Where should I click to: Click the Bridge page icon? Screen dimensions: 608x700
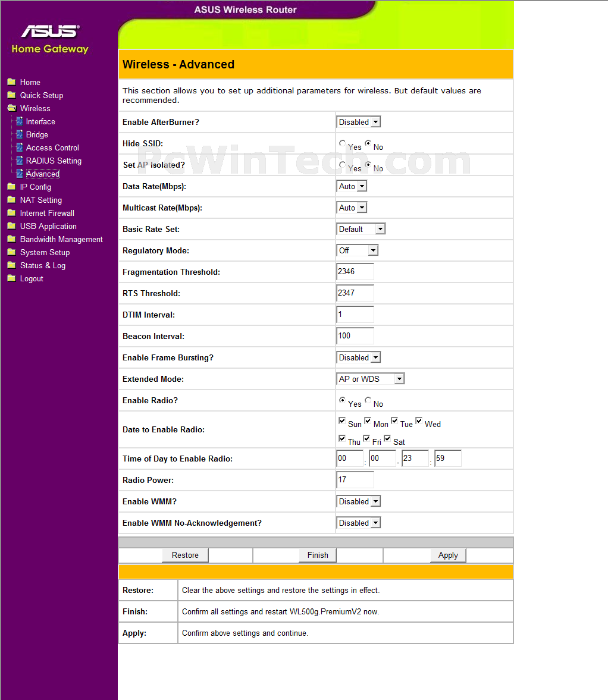(20, 134)
